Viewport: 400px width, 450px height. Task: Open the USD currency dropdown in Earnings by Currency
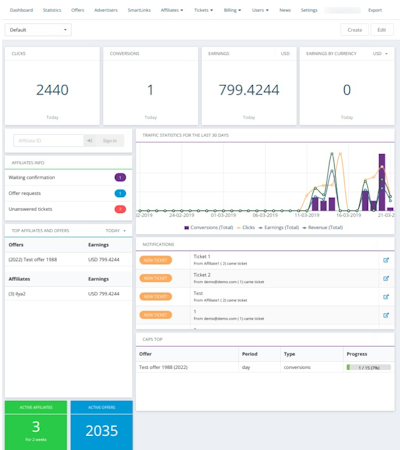(380, 54)
